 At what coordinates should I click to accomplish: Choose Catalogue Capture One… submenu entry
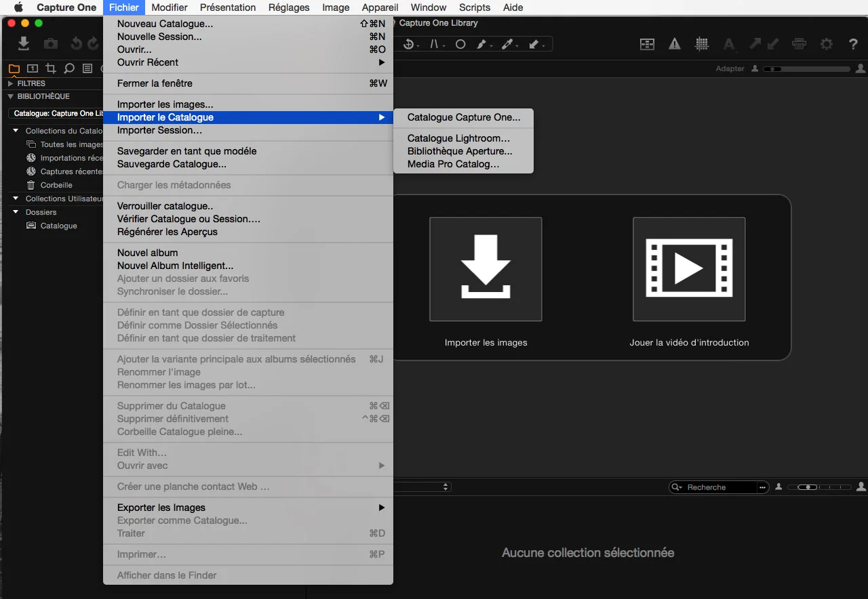[x=464, y=117]
